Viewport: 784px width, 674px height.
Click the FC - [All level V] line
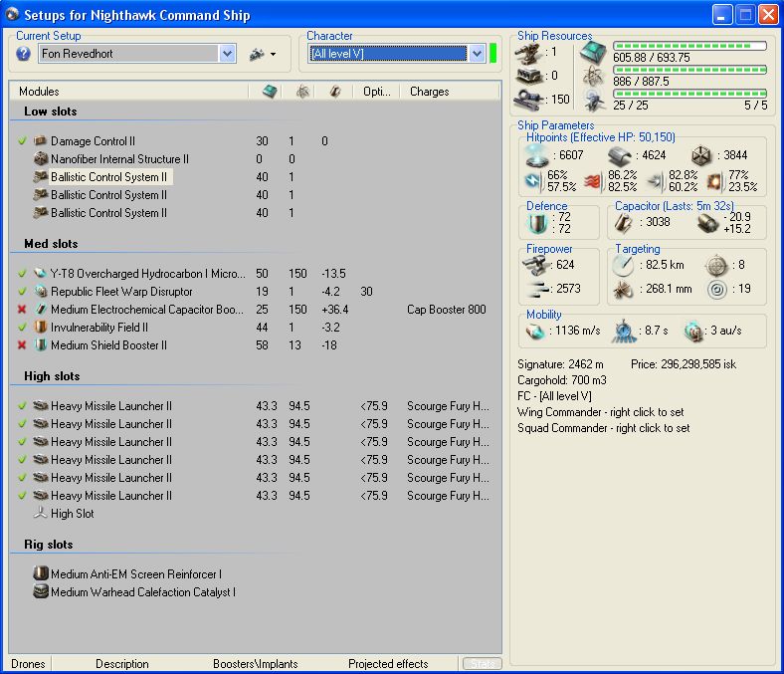pos(554,396)
